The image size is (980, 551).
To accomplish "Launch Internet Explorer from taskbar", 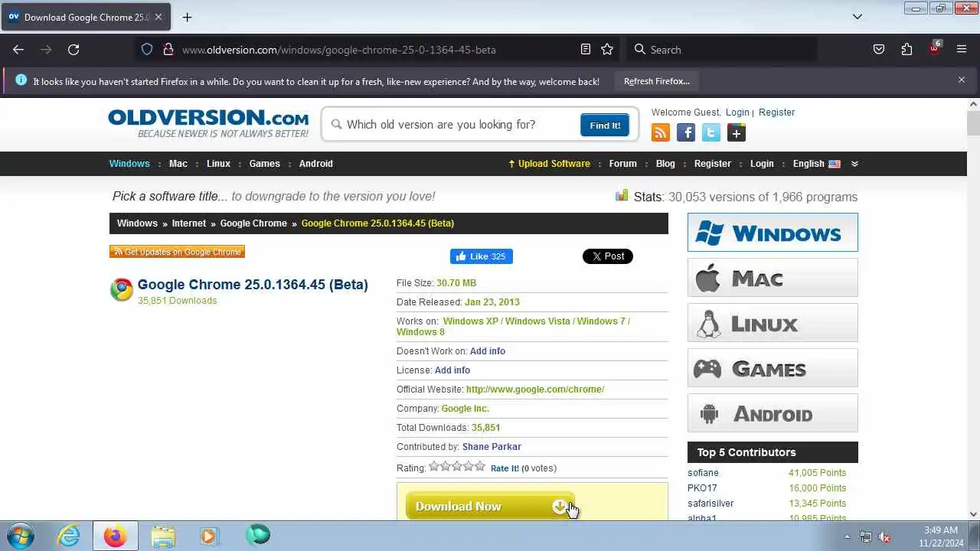I will tap(69, 536).
